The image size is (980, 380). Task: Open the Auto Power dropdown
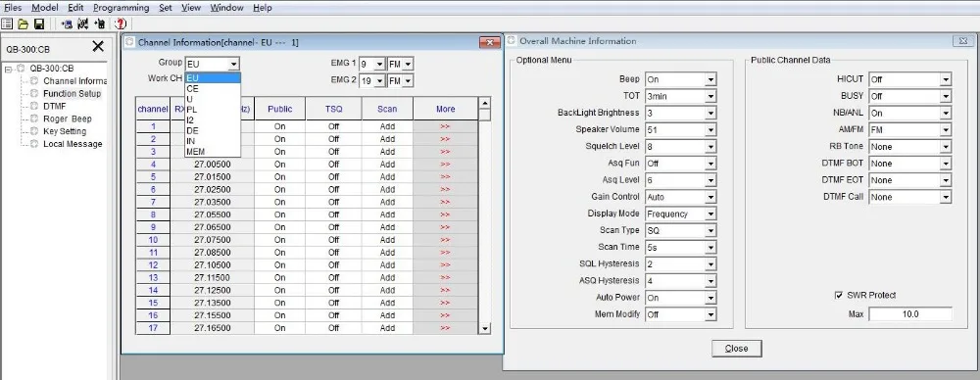(710, 298)
